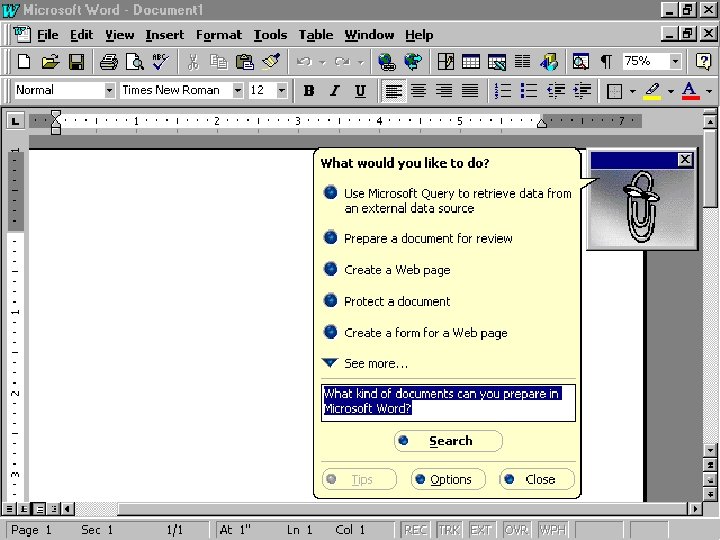Toggle Italic formatting
Screen dimensions: 720x540
(x=335, y=90)
